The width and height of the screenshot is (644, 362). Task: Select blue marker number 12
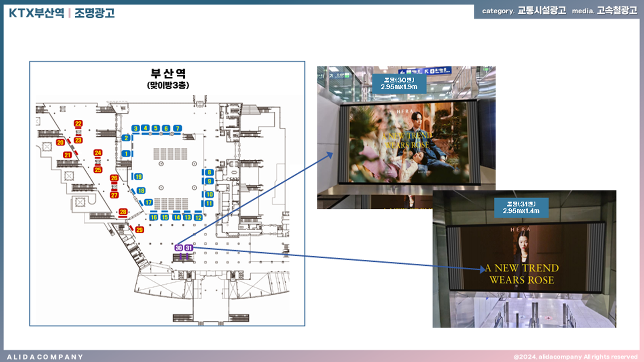point(198,217)
